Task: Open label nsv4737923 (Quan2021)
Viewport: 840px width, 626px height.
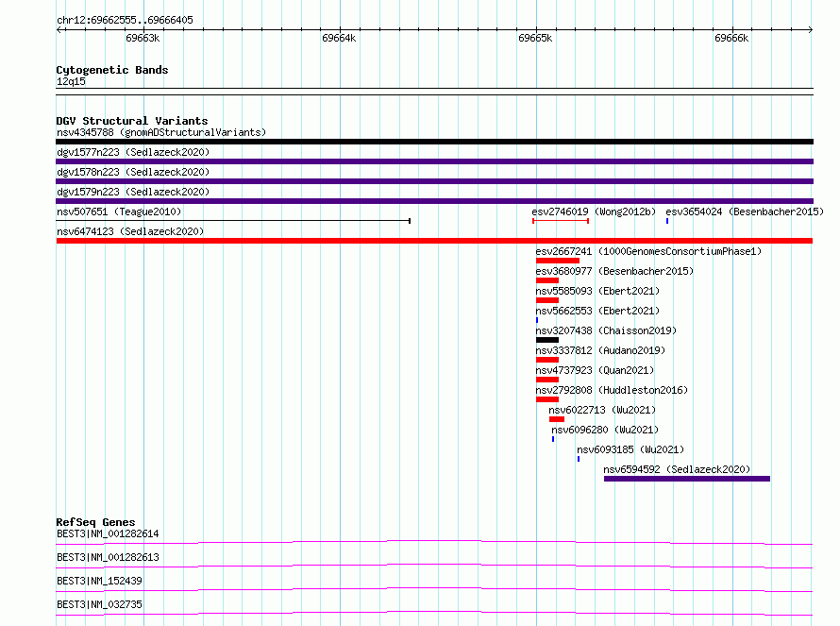Action: pyautogui.click(x=595, y=370)
